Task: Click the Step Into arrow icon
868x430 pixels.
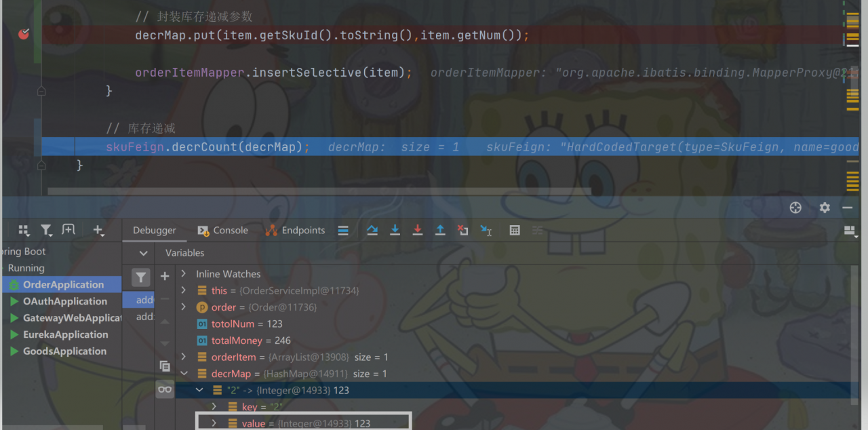Action: [395, 230]
